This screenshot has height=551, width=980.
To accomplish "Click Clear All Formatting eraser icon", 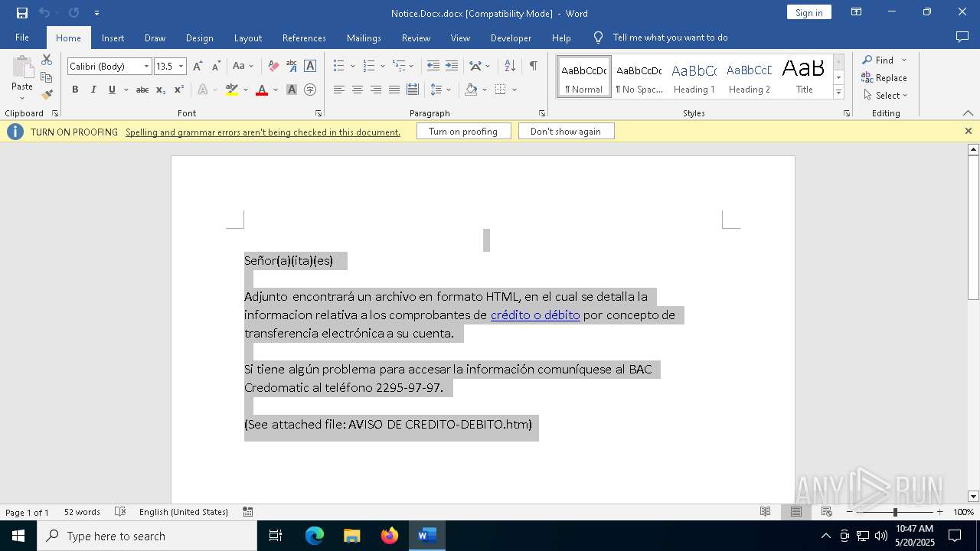I will tap(273, 67).
